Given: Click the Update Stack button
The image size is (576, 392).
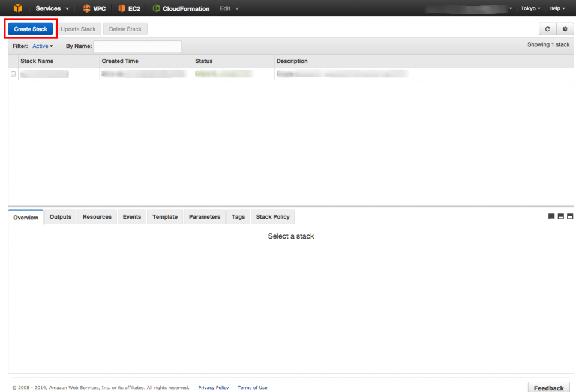Looking at the screenshot, I should pos(78,29).
